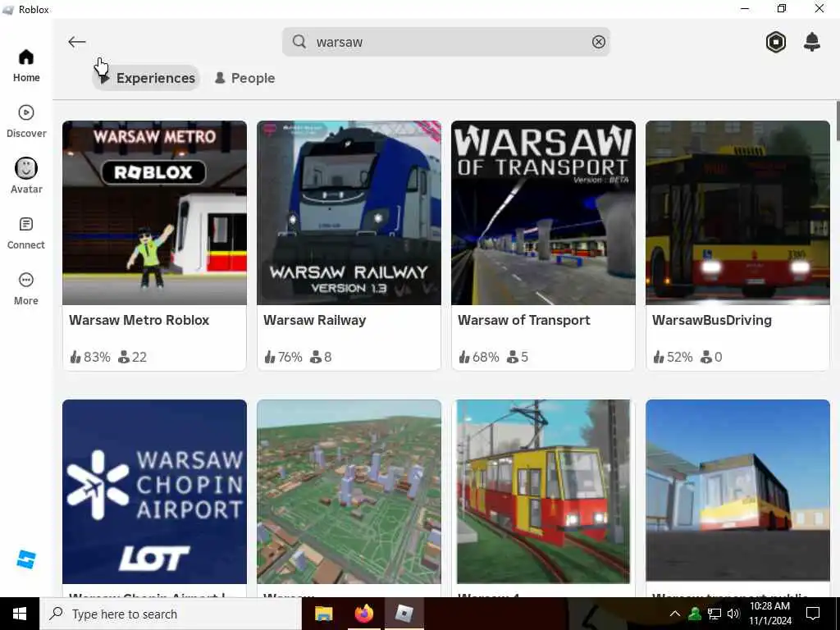The height and width of the screenshot is (630, 840).
Task: Click the search magnifier icon in the search box
Action: pos(299,42)
